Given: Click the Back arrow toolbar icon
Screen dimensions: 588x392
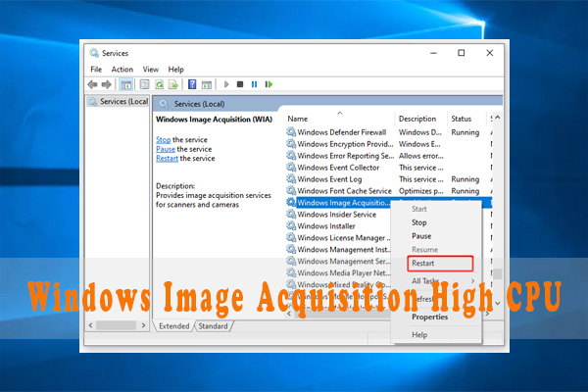Looking at the screenshot, I should pos(92,84).
